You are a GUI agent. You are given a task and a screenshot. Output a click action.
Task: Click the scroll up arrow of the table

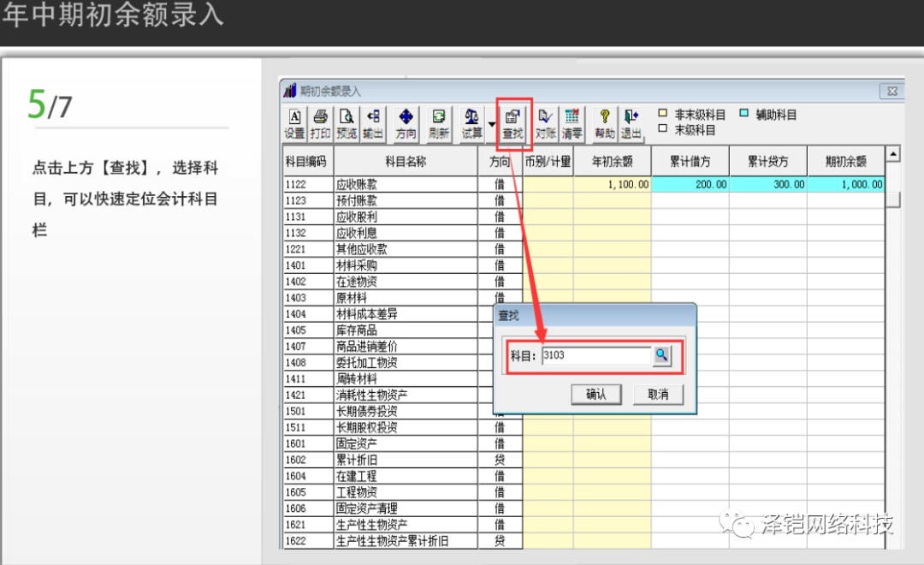893,155
